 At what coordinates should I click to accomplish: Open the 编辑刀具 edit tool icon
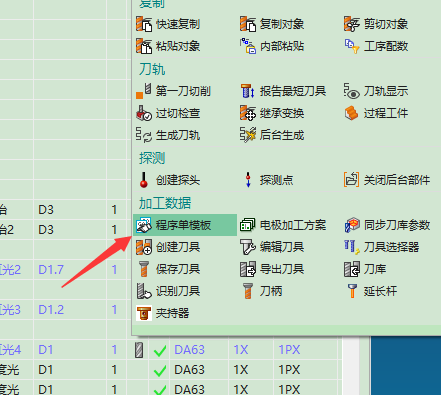pos(248,247)
